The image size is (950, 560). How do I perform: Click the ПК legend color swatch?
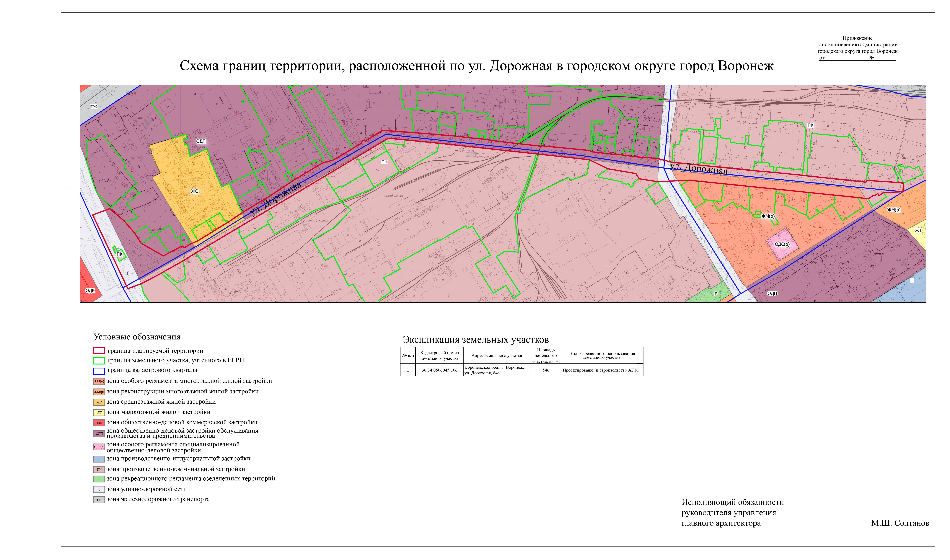coord(99,469)
